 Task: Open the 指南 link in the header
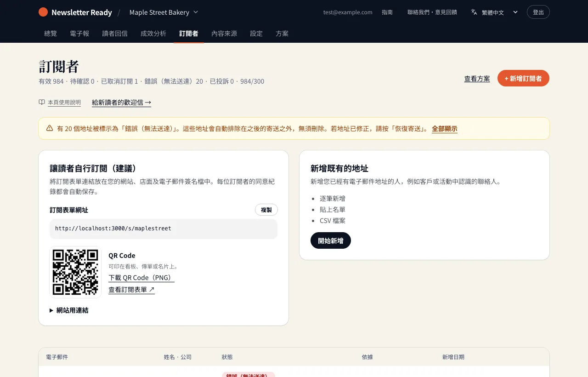[x=387, y=12]
